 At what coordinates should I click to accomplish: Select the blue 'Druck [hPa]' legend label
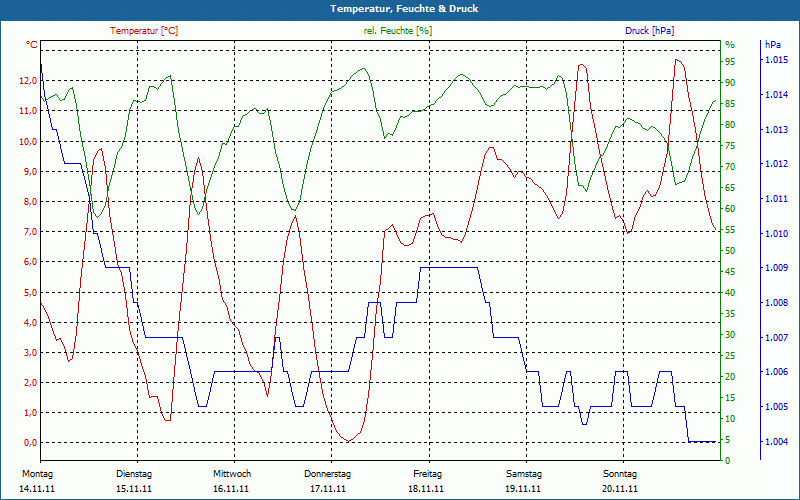point(649,31)
